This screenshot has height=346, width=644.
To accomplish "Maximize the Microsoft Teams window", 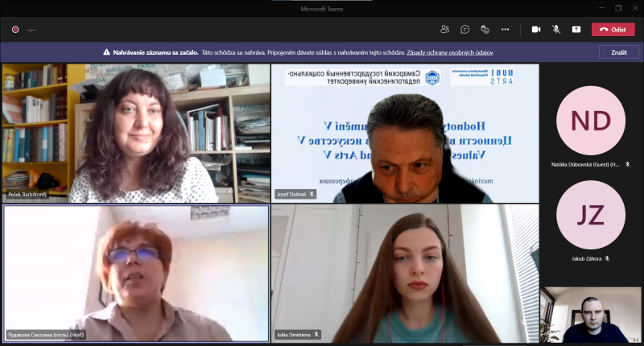I will pos(617,8).
